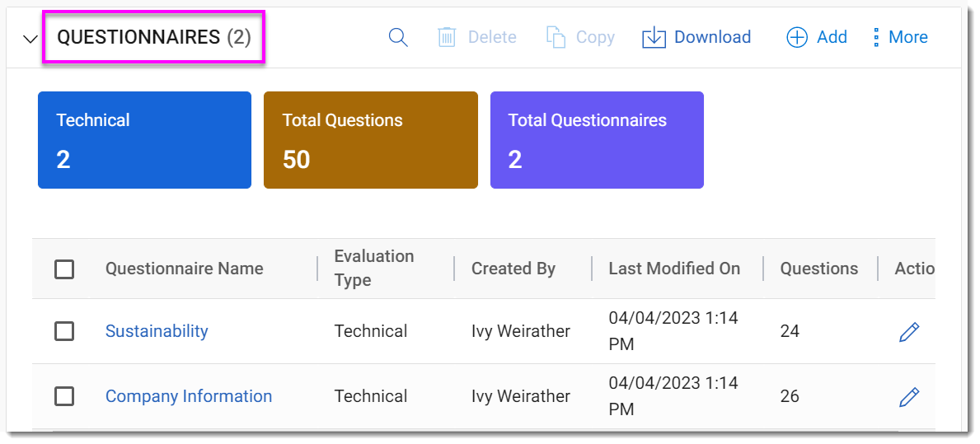The height and width of the screenshot is (444, 980).
Task: Check the Company Information row checkbox
Action: [64, 396]
